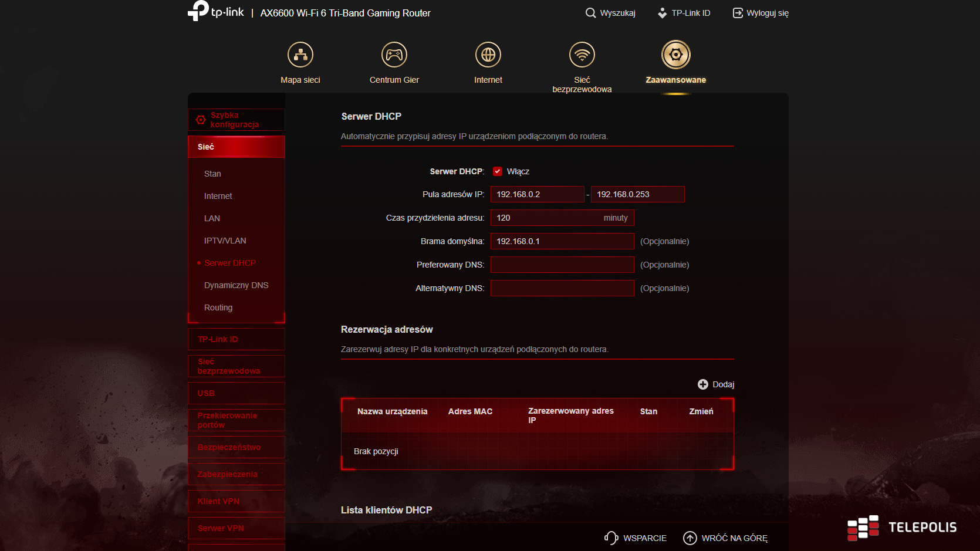Click the Wyszukaj search magnifier icon
The height and width of the screenshot is (551, 980).
pos(590,13)
